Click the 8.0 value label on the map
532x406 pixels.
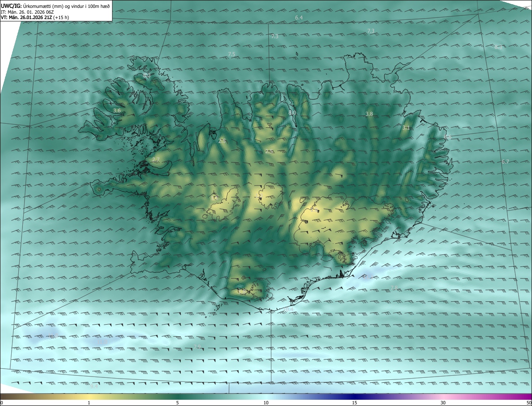pyautogui.click(x=292, y=113)
